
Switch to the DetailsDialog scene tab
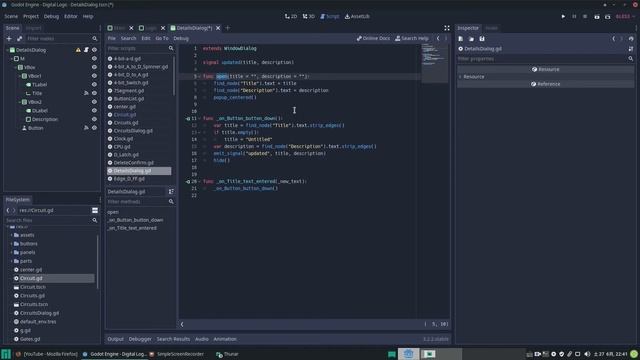pos(194,28)
